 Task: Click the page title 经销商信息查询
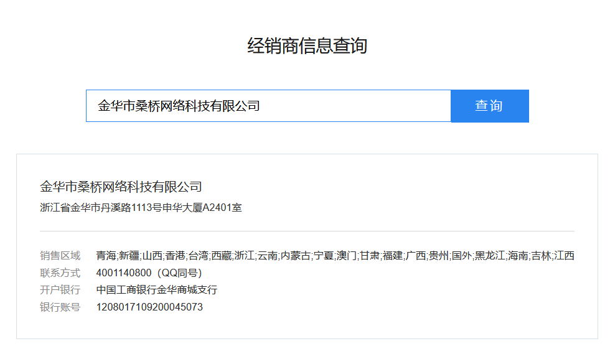(307, 45)
